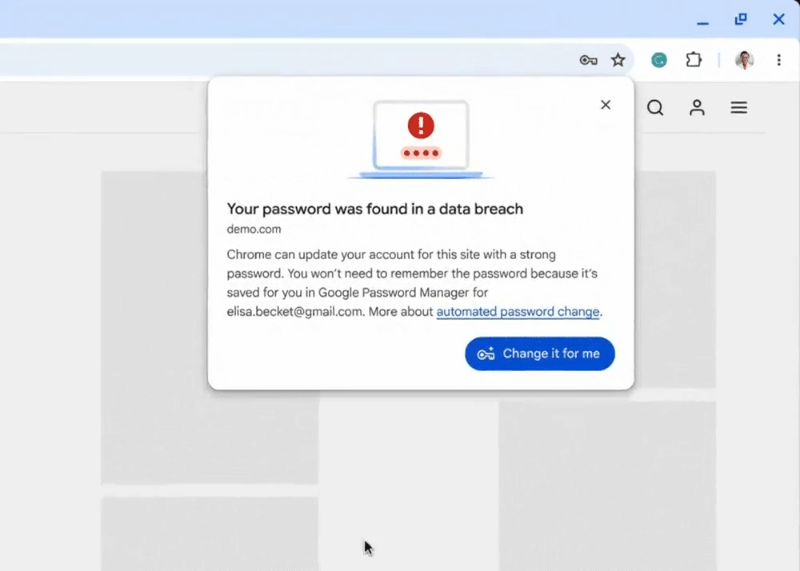The height and width of the screenshot is (571, 800).
Task: Expand the site hamburger menu
Action: tap(738, 108)
